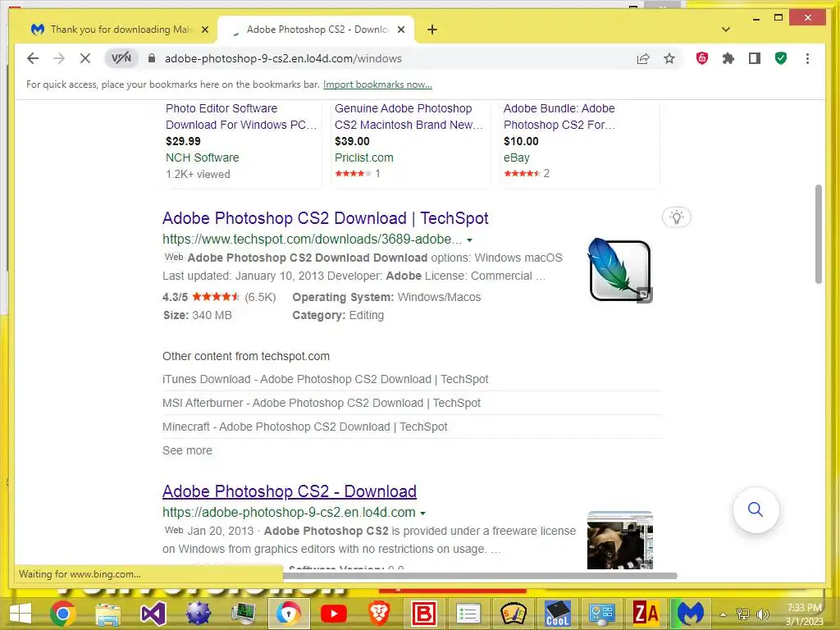This screenshot has width=840, height=630.
Task: Open Adobe Photoshop CS2 Download TechSpot result
Action: [325, 218]
